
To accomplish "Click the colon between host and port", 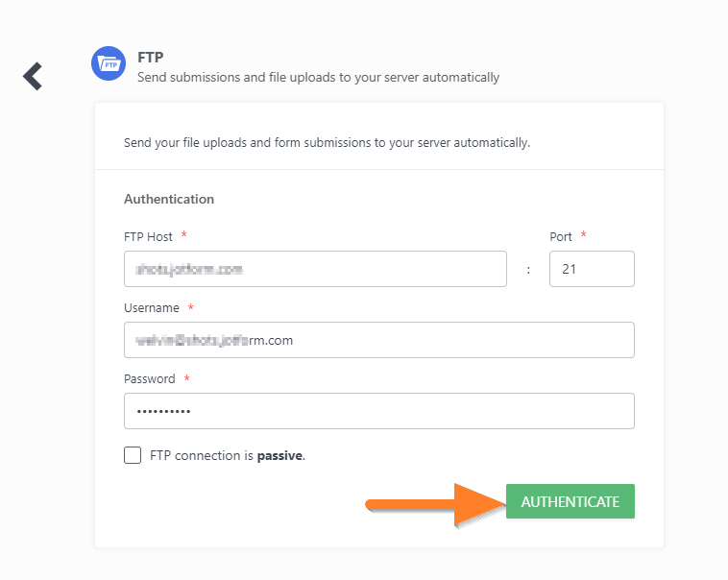I will (528, 270).
